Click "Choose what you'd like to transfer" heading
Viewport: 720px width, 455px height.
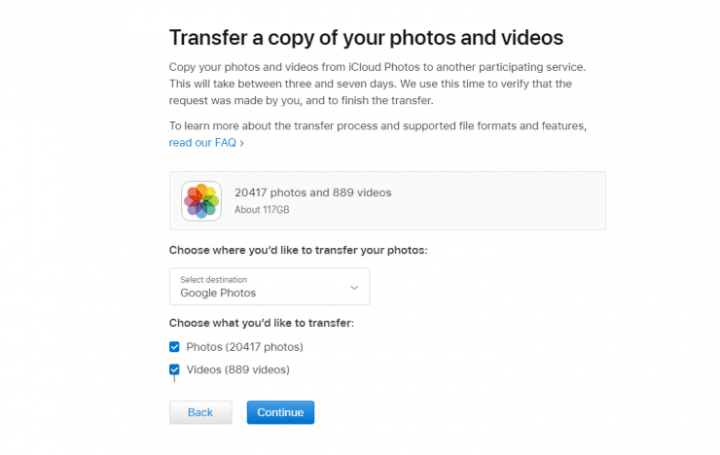tap(261, 323)
